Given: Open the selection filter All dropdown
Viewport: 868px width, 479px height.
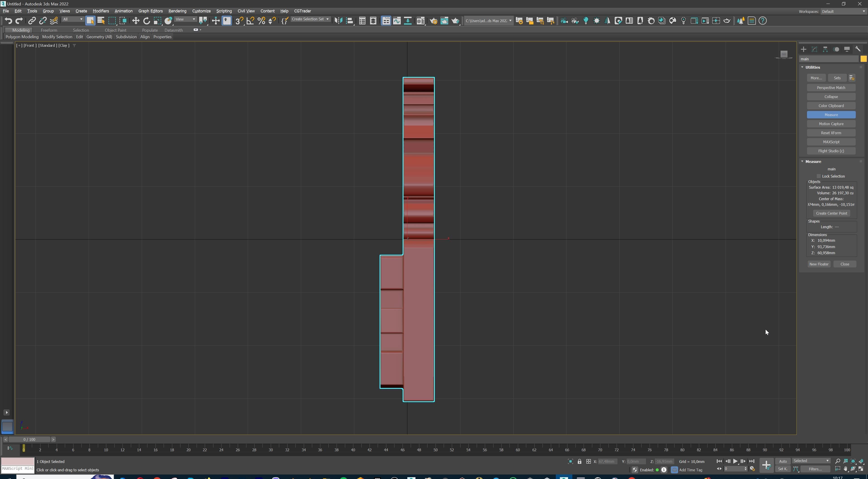Looking at the screenshot, I should 73,19.
